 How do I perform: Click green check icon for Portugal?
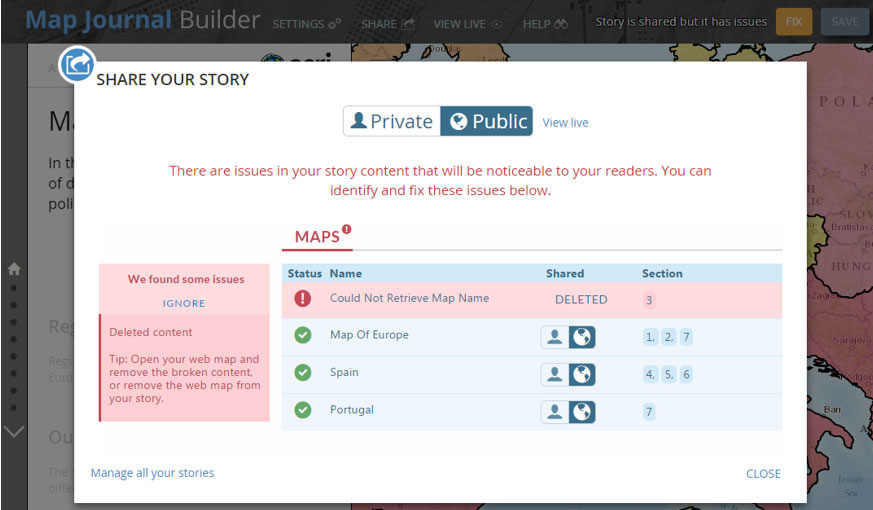click(x=303, y=410)
